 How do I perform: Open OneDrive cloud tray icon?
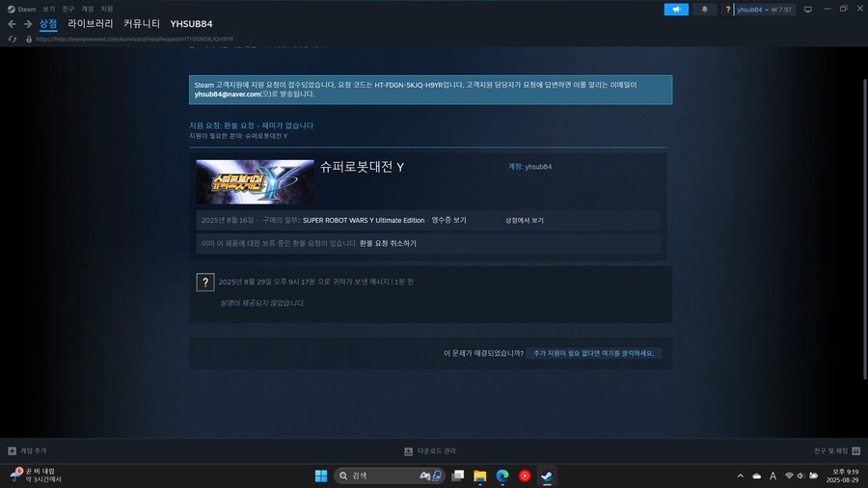[x=756, y=475]
